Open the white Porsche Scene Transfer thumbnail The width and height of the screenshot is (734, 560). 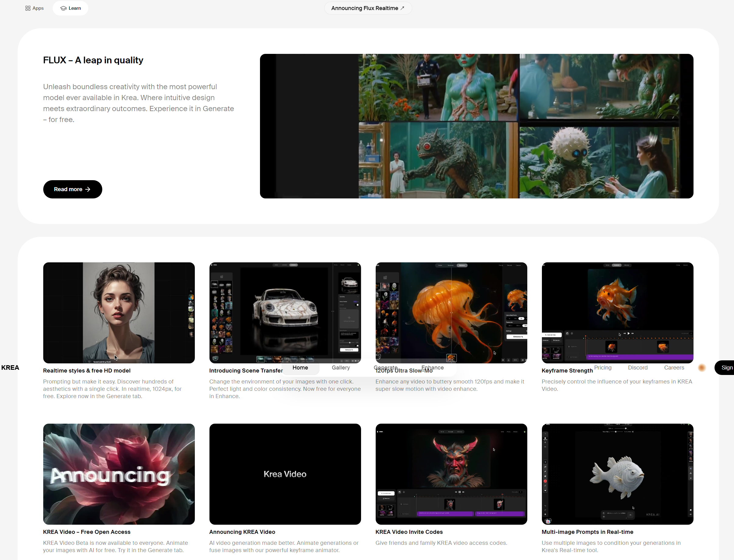pos(285,312)
